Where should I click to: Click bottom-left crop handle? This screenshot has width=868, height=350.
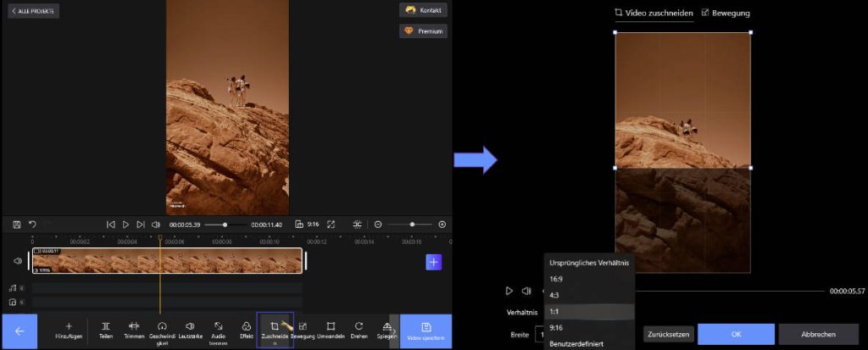click(x=615, y=168)
